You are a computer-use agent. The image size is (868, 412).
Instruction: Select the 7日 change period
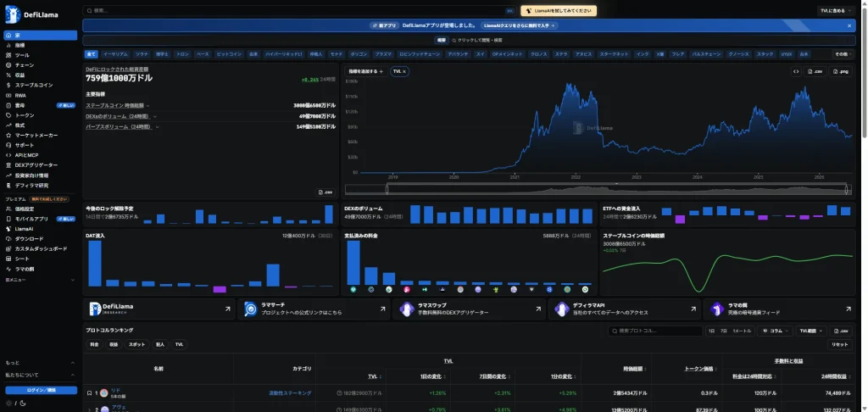coord(724,331)
